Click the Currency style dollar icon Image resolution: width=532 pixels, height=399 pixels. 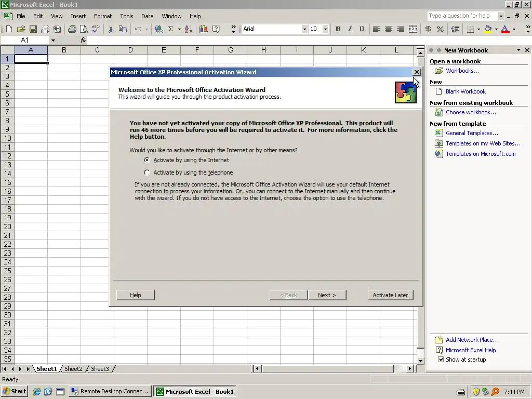(428, 29)
